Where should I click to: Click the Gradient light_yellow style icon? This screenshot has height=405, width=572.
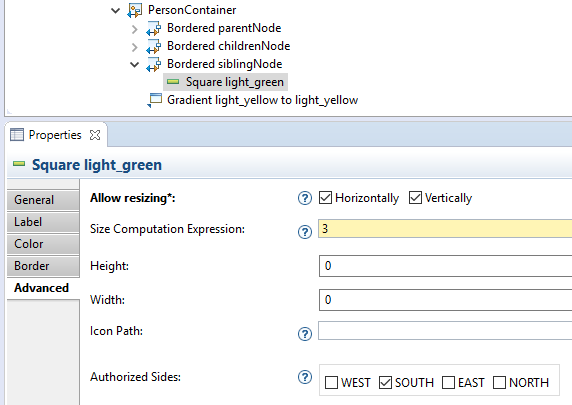(155, 100)
